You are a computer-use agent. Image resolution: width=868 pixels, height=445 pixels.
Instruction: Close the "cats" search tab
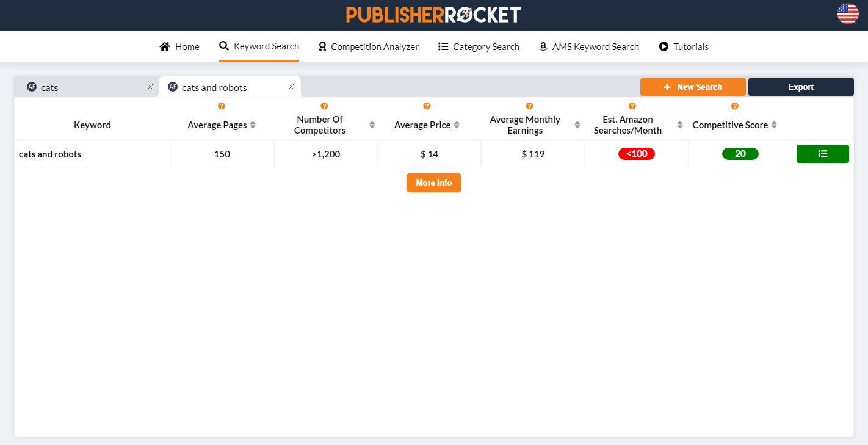[150, 87]
